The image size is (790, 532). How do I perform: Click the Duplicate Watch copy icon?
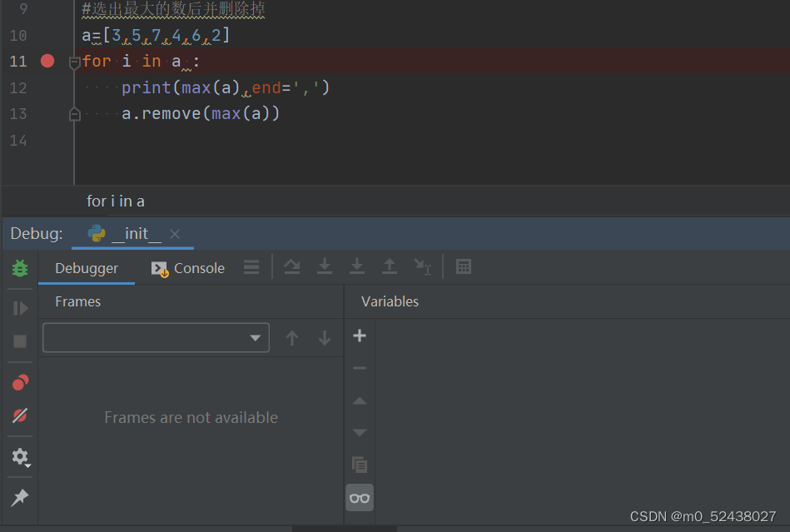pyautogui.click(x=360, y=465)
